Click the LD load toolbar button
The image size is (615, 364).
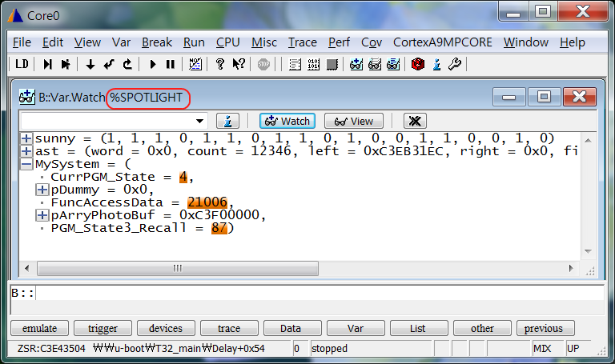point(22,64)
